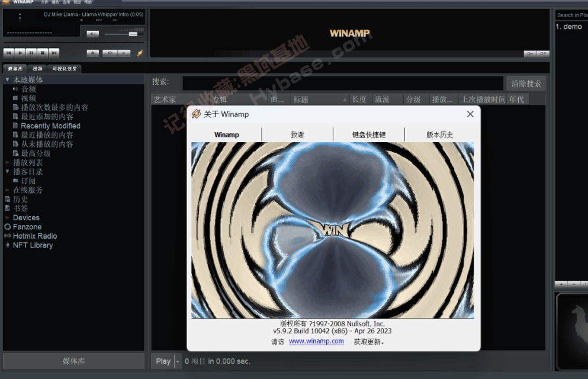Select 最高分级 in the tree

pos(36,153)
